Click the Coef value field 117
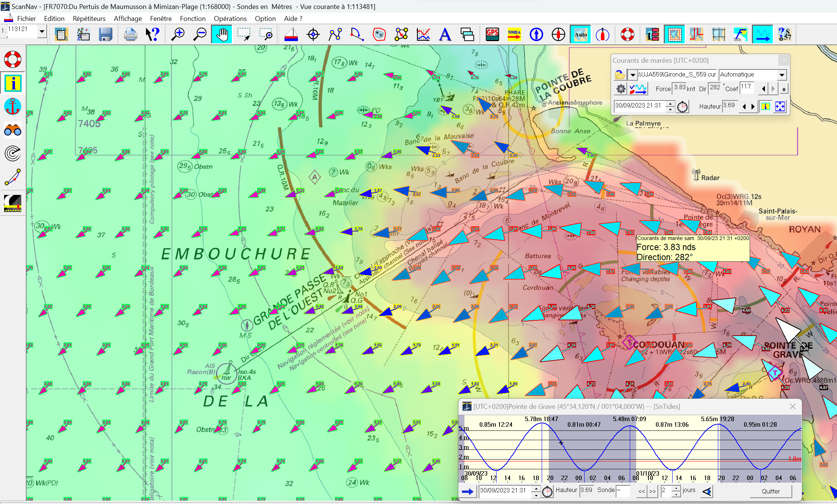This screenshot has width=837, height=504. (746, 88)
